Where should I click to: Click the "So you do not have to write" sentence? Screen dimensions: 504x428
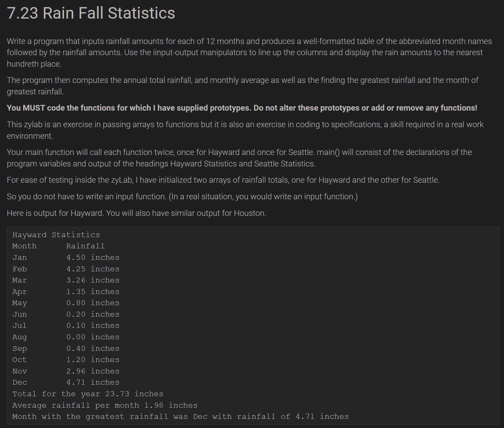click(x=182, y=197)
